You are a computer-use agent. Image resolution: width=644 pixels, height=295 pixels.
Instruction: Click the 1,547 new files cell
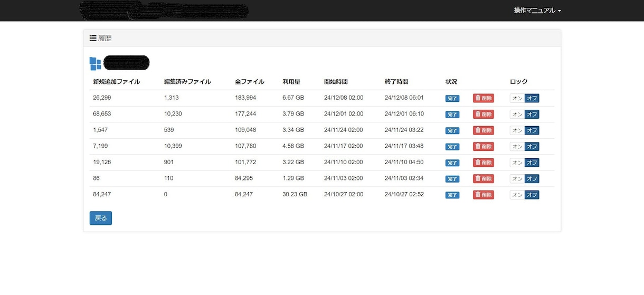(100, 130)
